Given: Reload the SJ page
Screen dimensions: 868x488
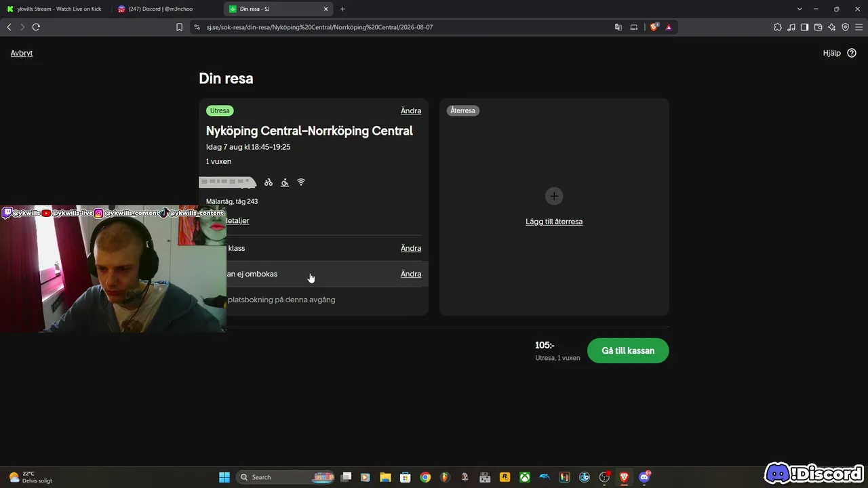Looking at the screenshot, I should tap(36, 27).
